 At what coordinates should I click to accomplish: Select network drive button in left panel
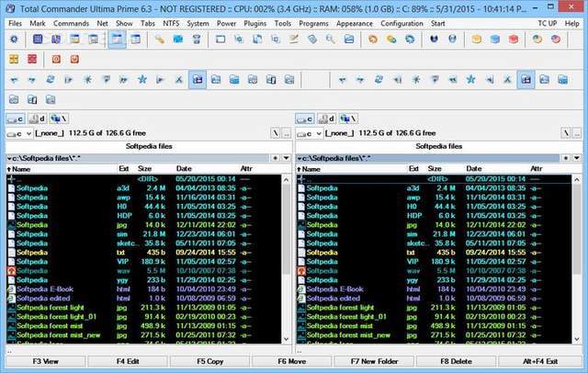point(59,119)
